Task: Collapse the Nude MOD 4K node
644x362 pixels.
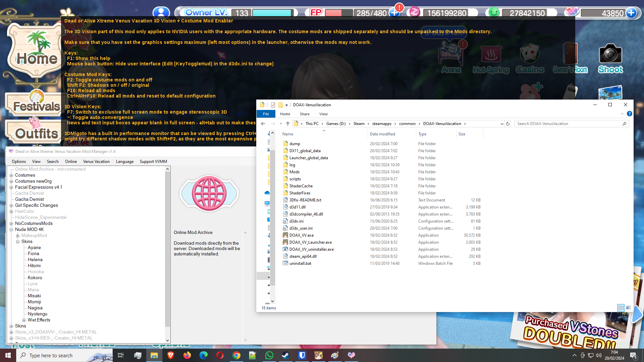Action: tap(11, 230)
